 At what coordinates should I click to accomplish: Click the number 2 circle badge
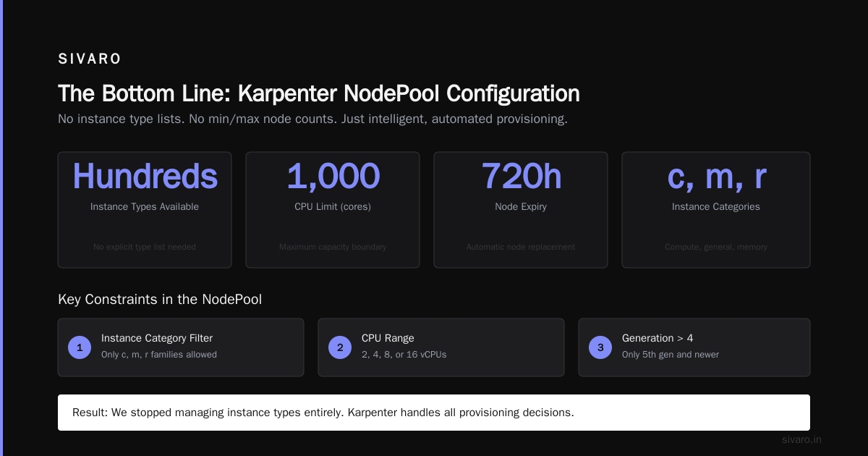[x=340, y=347]
